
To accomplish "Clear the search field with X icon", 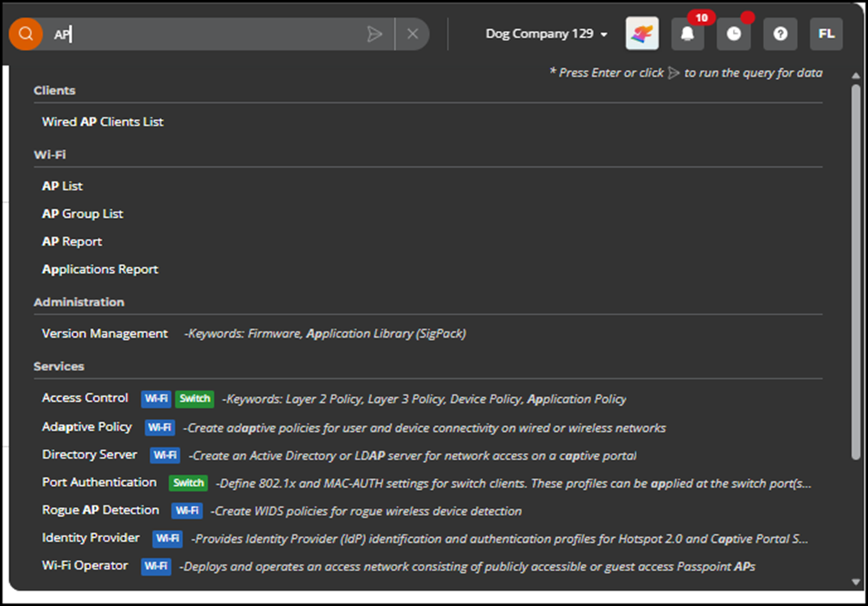I will point(412,34).
